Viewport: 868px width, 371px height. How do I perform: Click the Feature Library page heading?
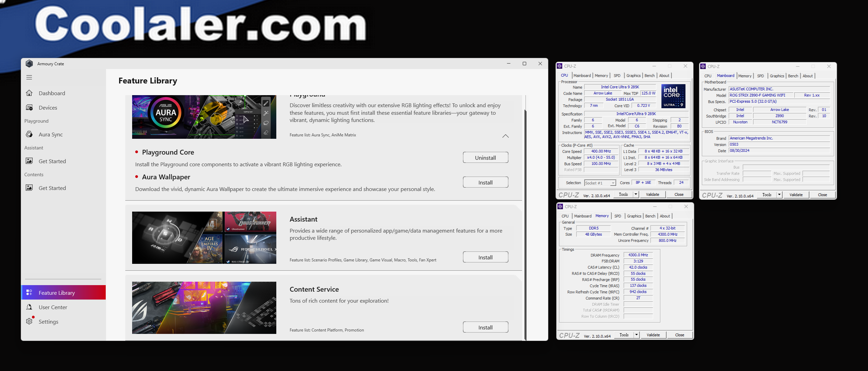(148, 81)
